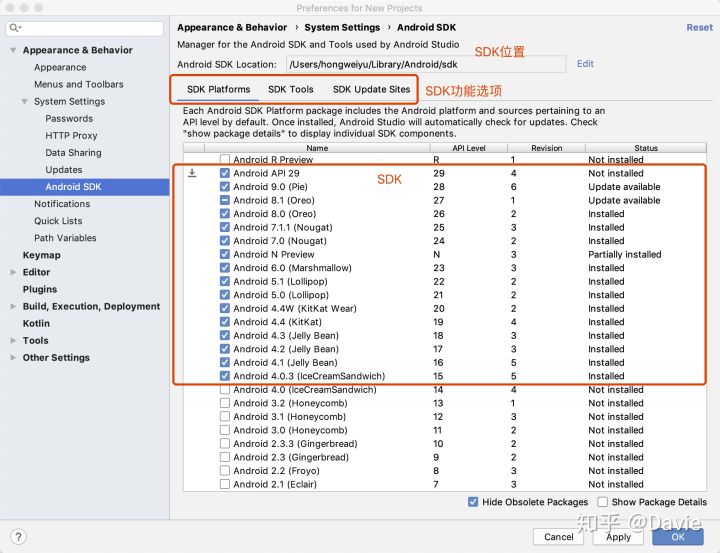
Task: Click Edit link for SDK location
Action: [x=585, y=63]
